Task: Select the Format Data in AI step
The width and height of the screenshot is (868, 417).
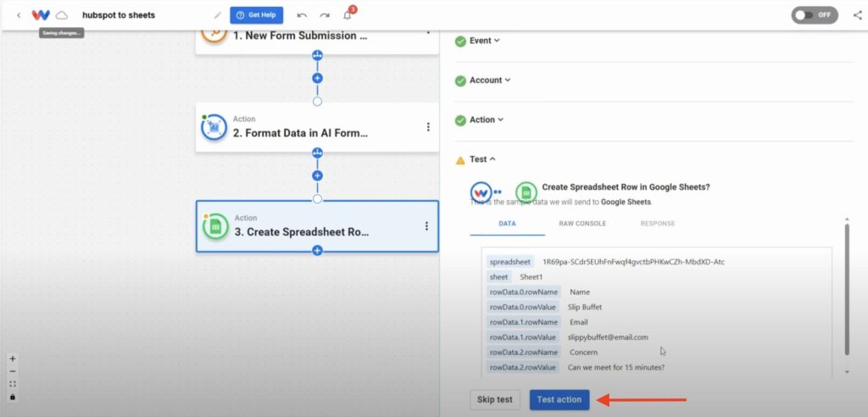Action: click(x=317, y=127)
